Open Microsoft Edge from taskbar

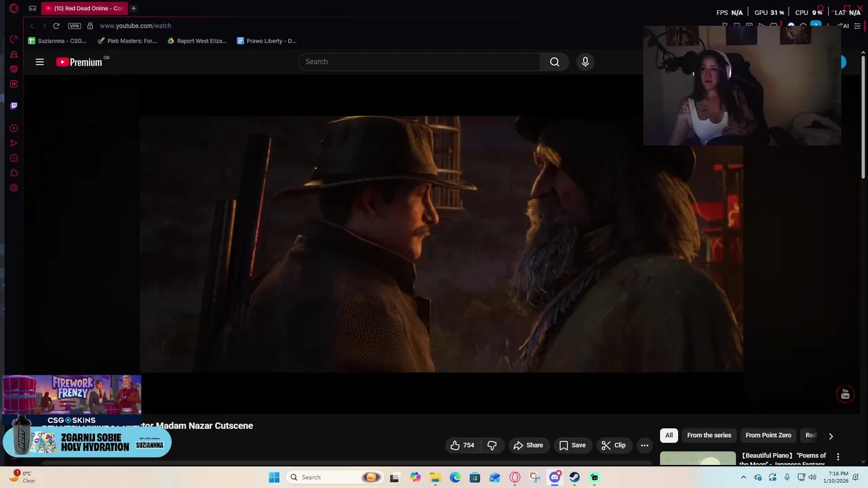[455, 477]
